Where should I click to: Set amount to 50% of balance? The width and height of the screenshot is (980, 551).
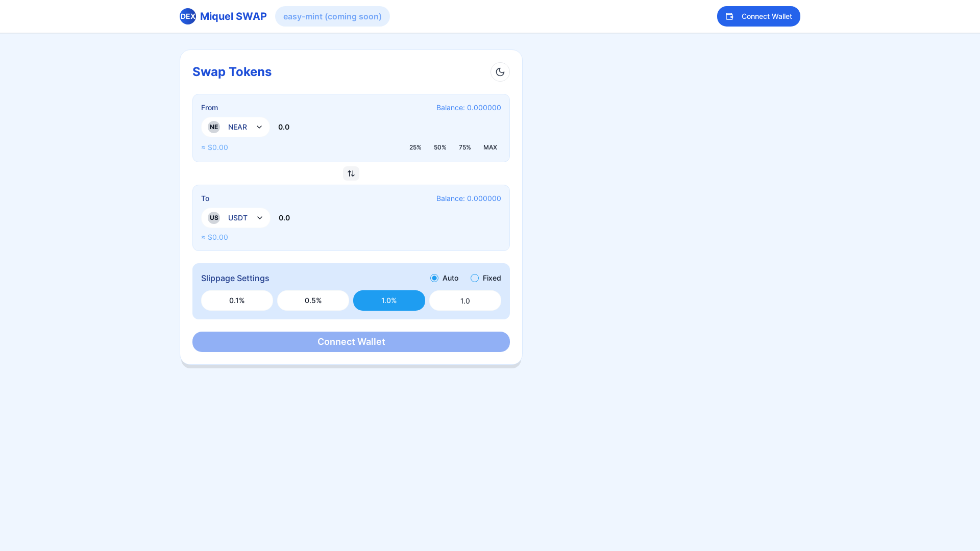tap(440, 147)
